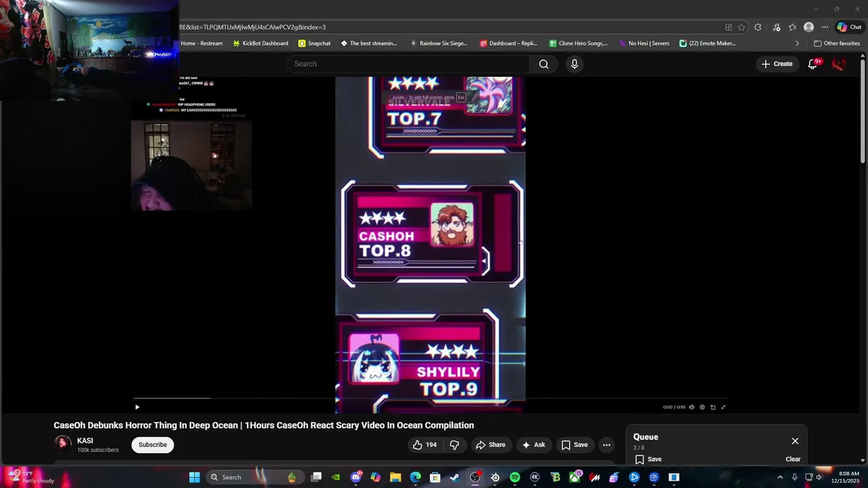Open Spotify from the taskbar
The height and width of the screenshot is (488, 868).
point(515,477)
